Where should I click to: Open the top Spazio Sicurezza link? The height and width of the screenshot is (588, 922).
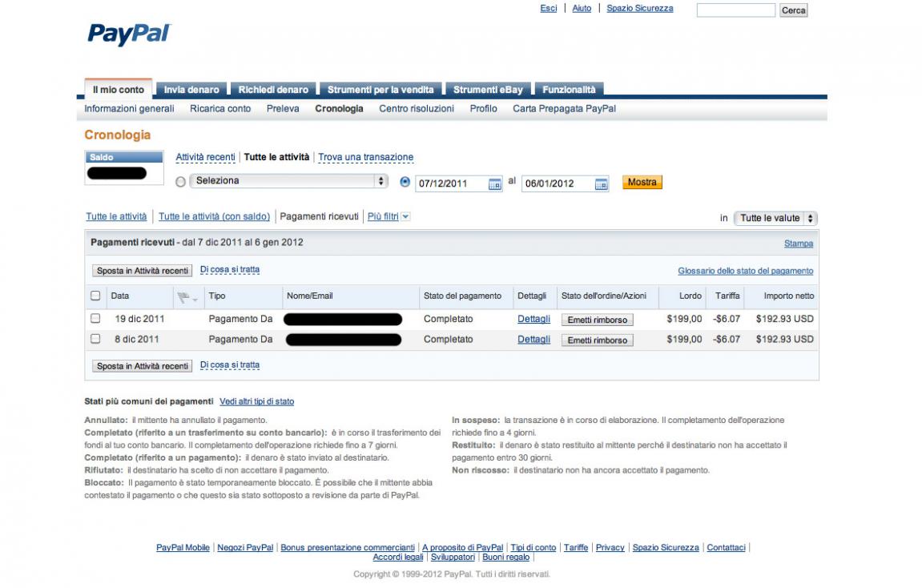[x=640, y=8]
